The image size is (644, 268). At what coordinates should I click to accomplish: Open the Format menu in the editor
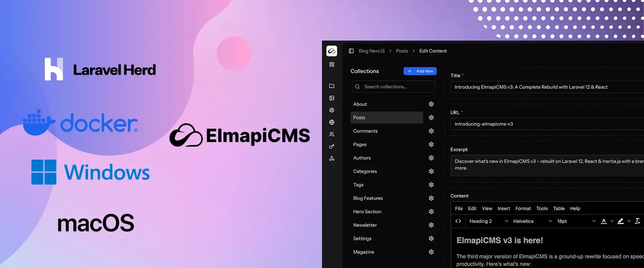(x=523, y=208)
